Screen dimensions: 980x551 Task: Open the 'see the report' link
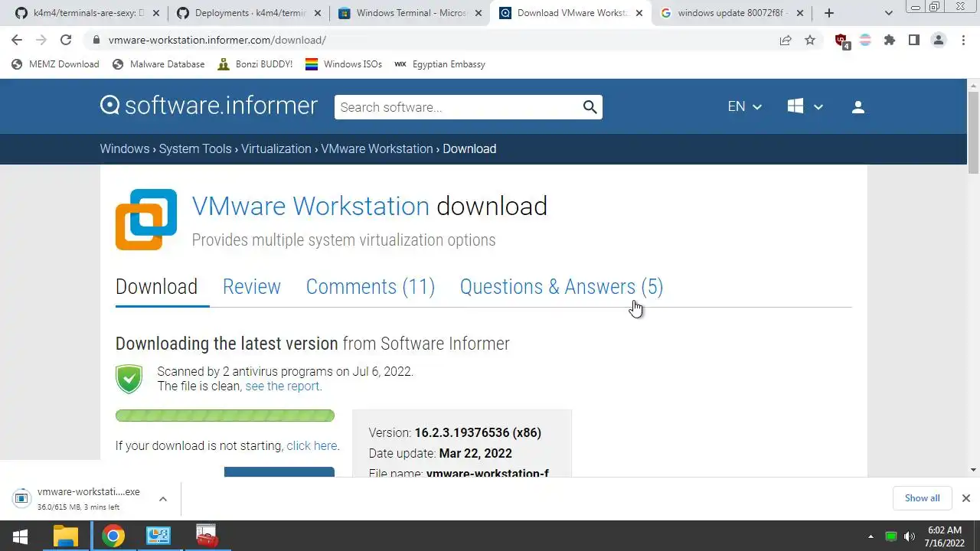tap(283, 386)
